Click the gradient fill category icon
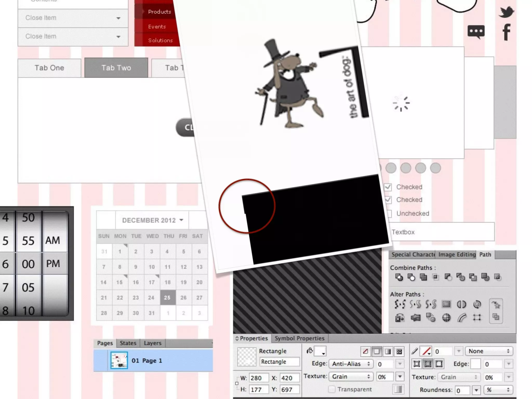 388,351
